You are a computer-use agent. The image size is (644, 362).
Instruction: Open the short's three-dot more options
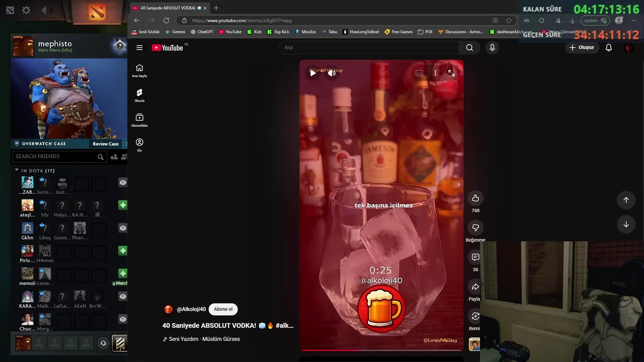click(x=435, y=73)
